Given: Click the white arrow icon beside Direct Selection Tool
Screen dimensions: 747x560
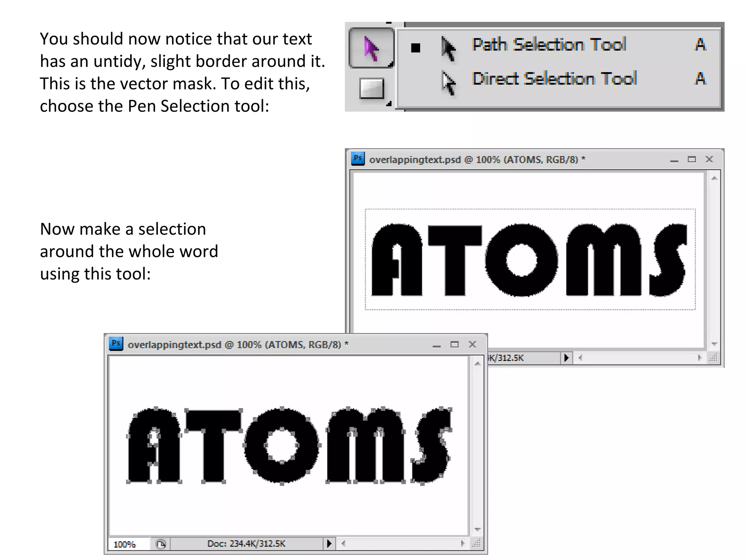Looking at the screenshot, I should [448, 83].
